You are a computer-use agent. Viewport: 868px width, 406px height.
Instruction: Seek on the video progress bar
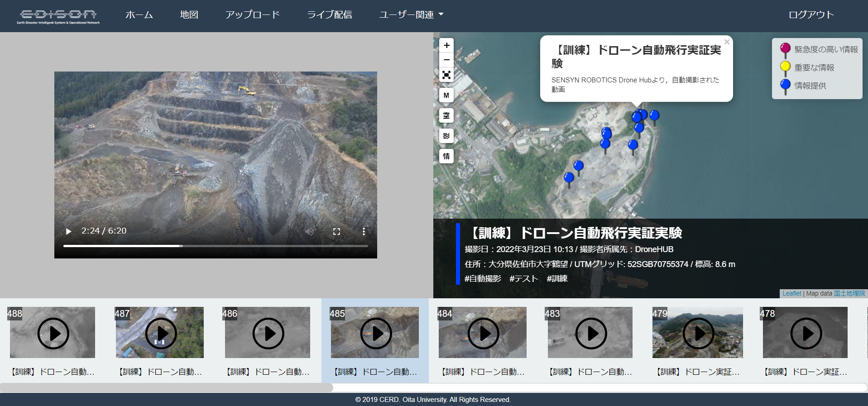[216, 246]
